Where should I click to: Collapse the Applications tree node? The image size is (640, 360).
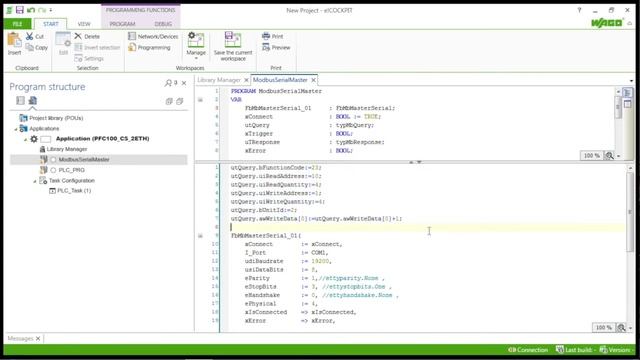(x=16, y=129)
